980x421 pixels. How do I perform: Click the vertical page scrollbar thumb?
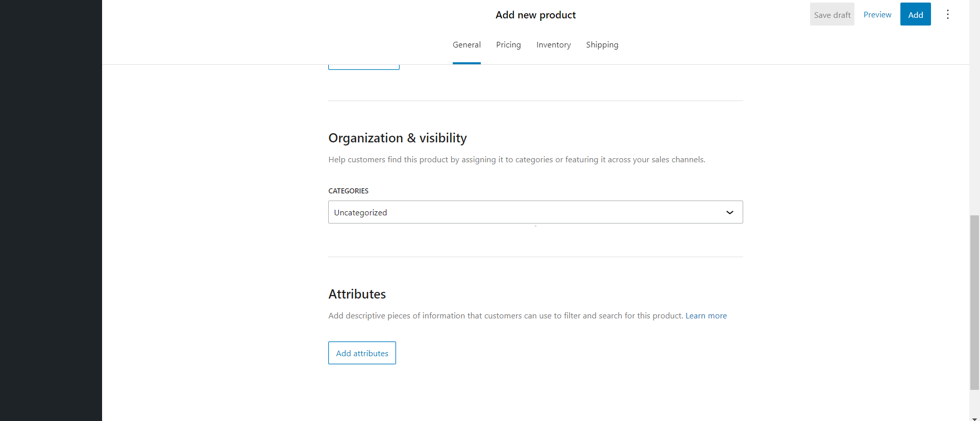tap(974, 303)
